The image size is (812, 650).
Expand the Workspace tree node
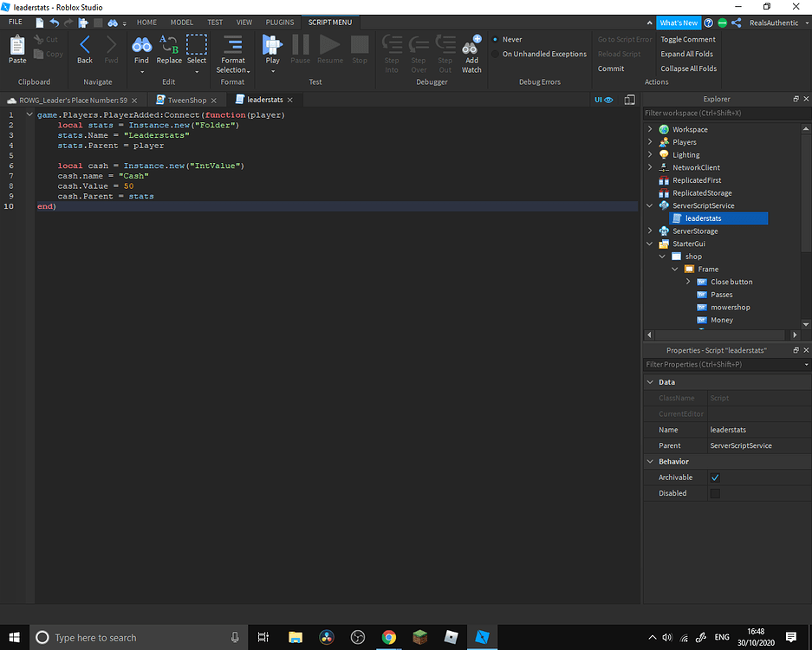click(650, 129)
